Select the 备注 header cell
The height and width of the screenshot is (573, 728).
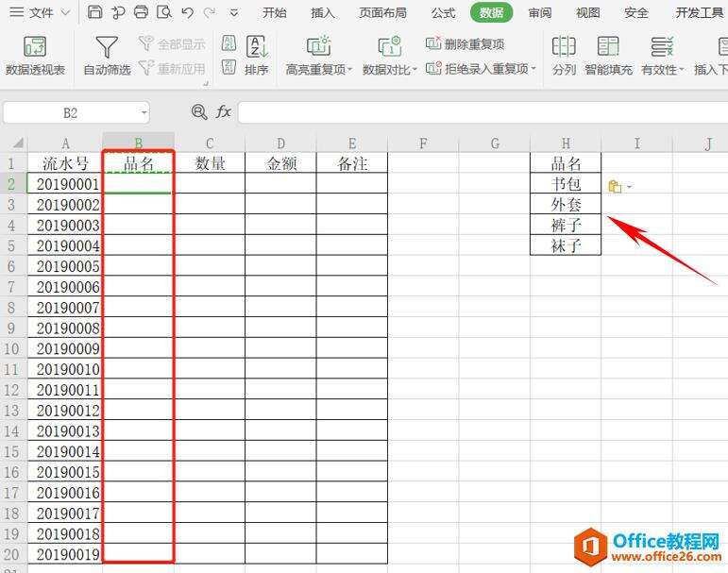(x=352, y=163)
